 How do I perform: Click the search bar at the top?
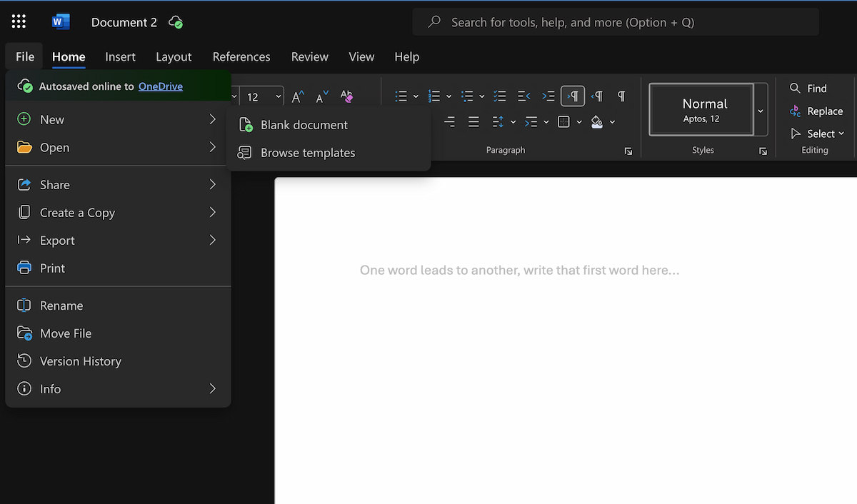tap(614, 22)
